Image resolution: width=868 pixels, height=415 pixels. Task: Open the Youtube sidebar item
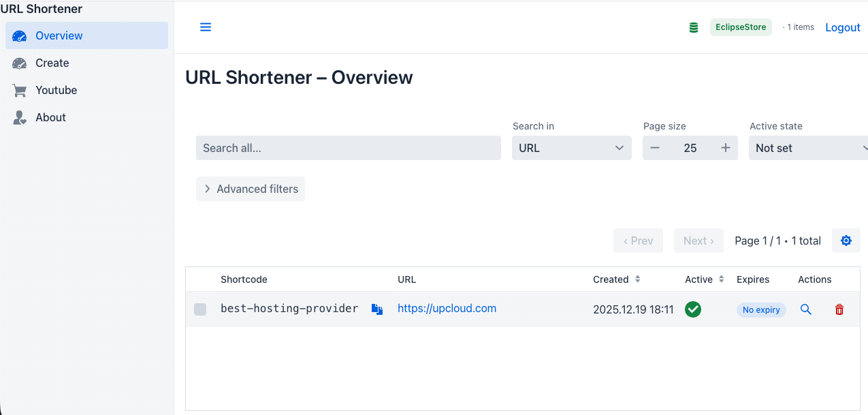(56, 90)
